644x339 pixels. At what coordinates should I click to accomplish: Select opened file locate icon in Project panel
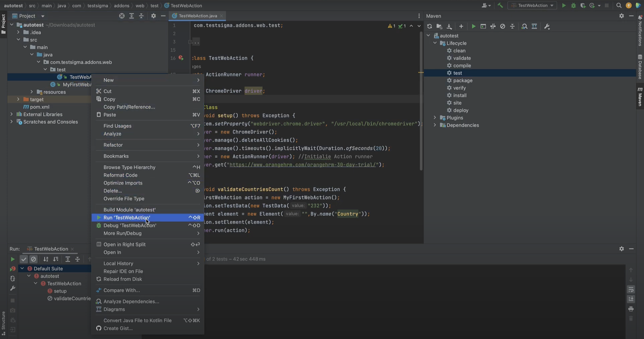coord(122,16)
